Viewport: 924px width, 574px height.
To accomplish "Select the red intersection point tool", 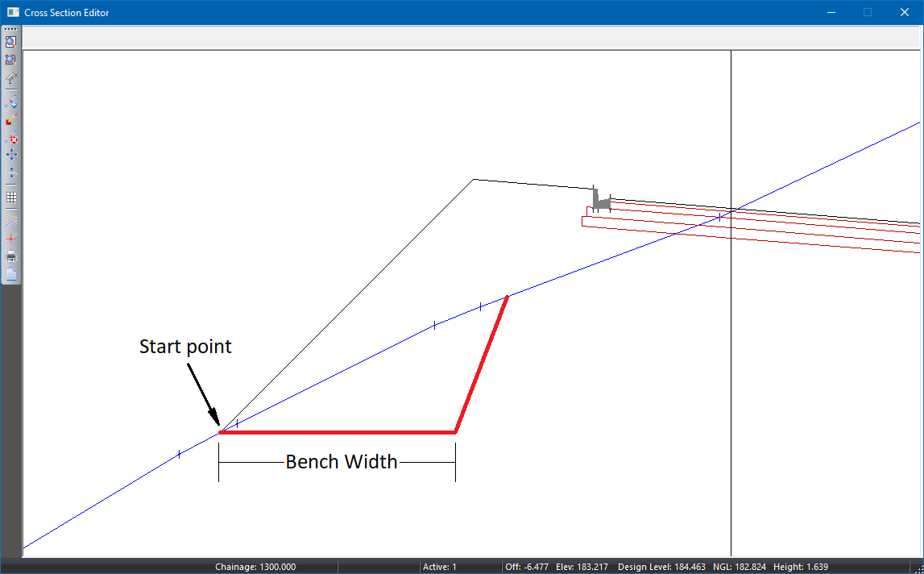I will (11, 239).
